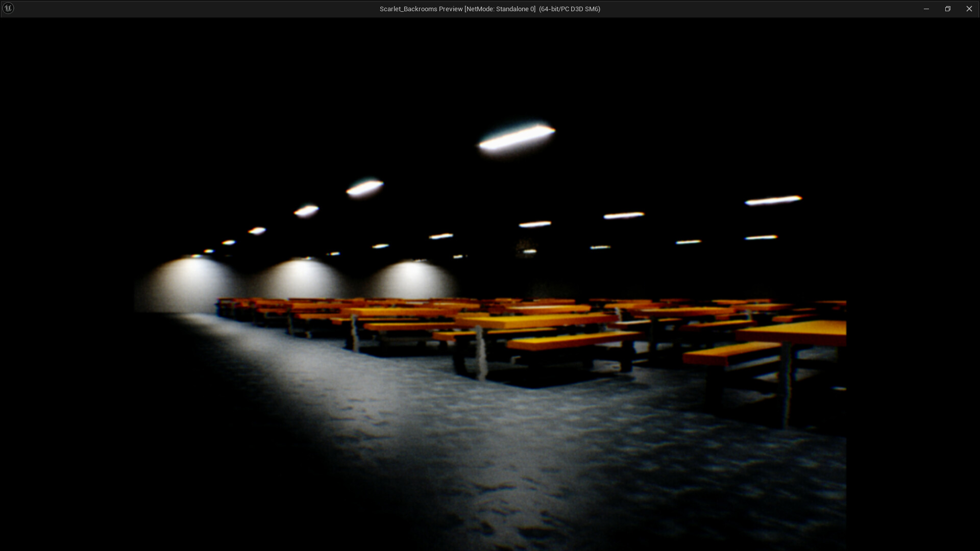Screen dimensions: 980x551
Task: Click the NetMode Standalone label in title bar
Action: [501, 9]
